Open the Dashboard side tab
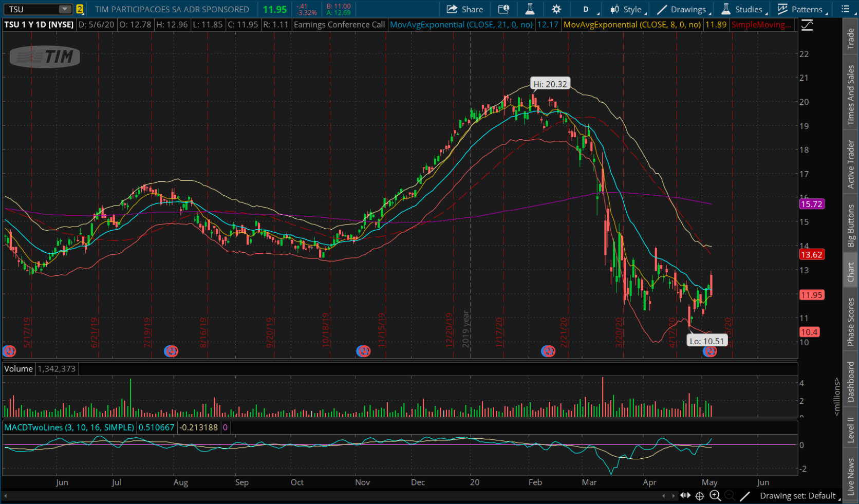859x504 pixels. pyautogui.click(x=851, y=382)
